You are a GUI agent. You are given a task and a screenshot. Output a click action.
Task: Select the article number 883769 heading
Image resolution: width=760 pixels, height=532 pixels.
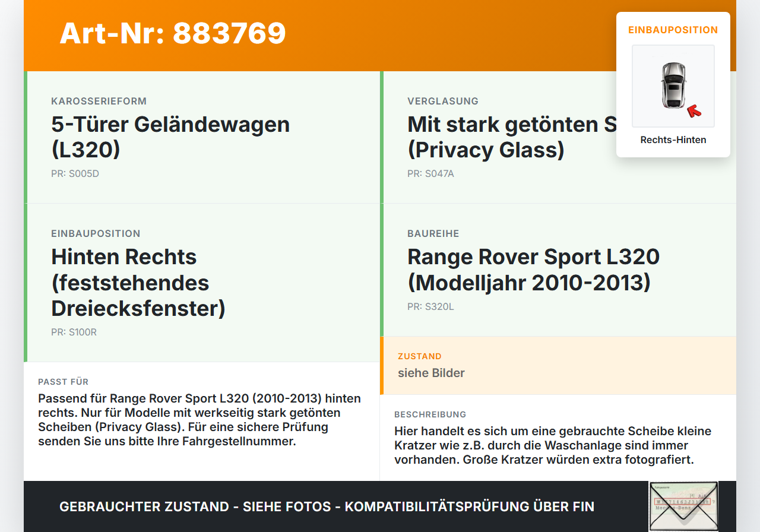click(173, 33)
